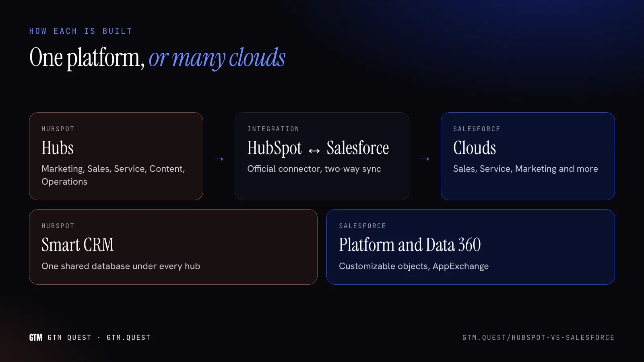Click 'One shared database under every hub'

(x=121, y=266)
